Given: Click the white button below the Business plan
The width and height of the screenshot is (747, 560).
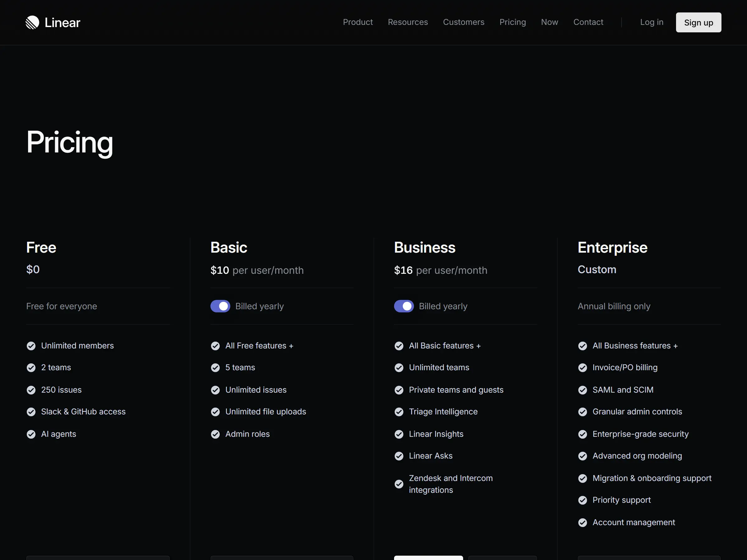Looking at the screenshot, I should pyautogui.click(x=428, y=558).
